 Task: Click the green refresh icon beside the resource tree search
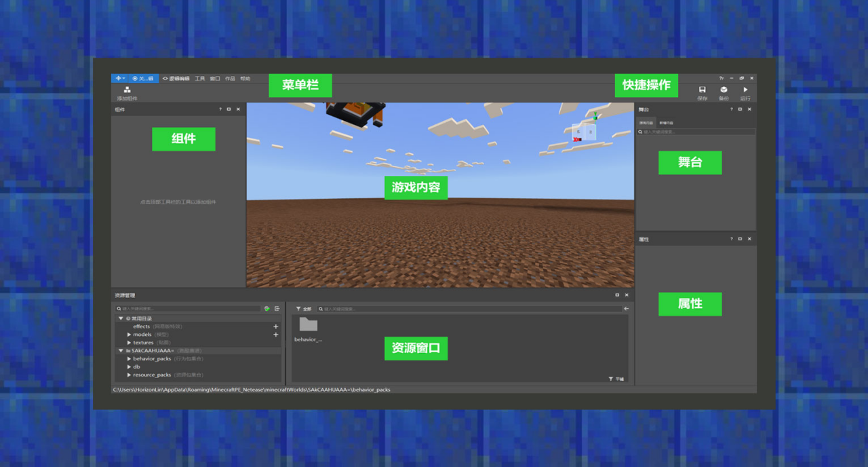coord(267,309)
